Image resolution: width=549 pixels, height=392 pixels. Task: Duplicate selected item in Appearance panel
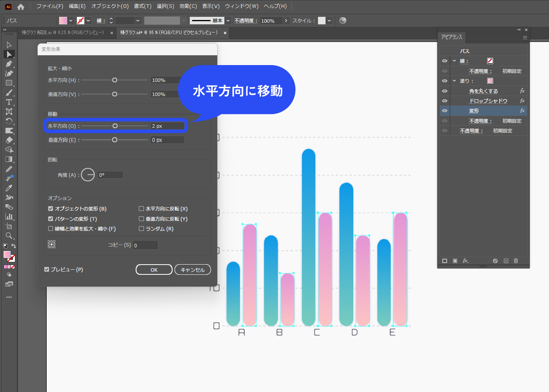pos(506,261)
